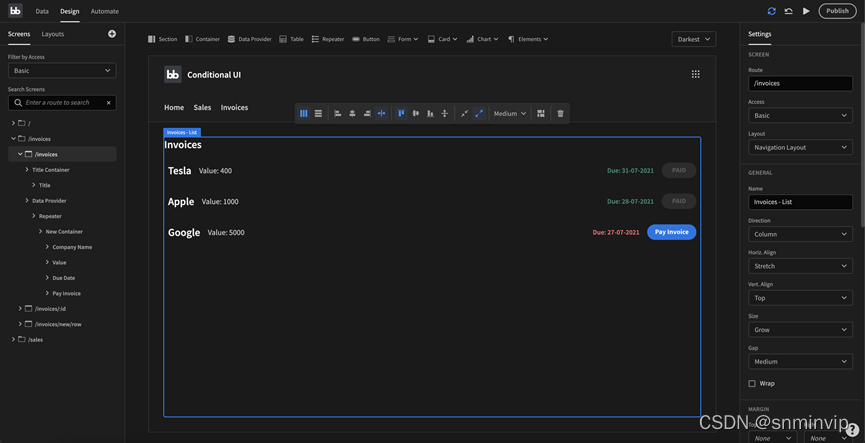
Task: Go to Home in app navigation
Action: click(x=174, y=108)
